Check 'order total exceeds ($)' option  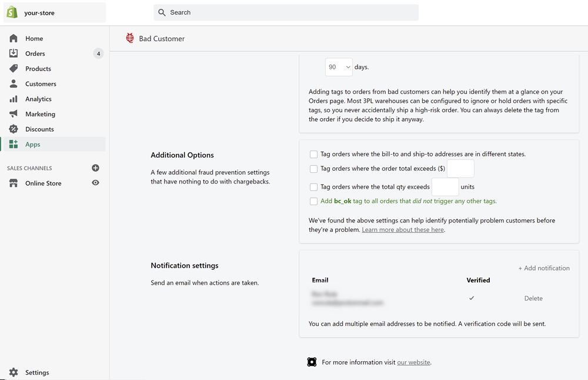(313, 169)
